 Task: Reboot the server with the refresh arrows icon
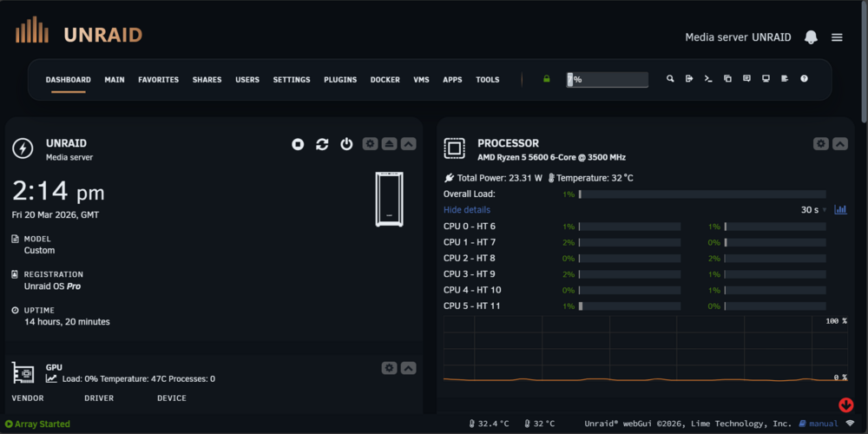322,144
